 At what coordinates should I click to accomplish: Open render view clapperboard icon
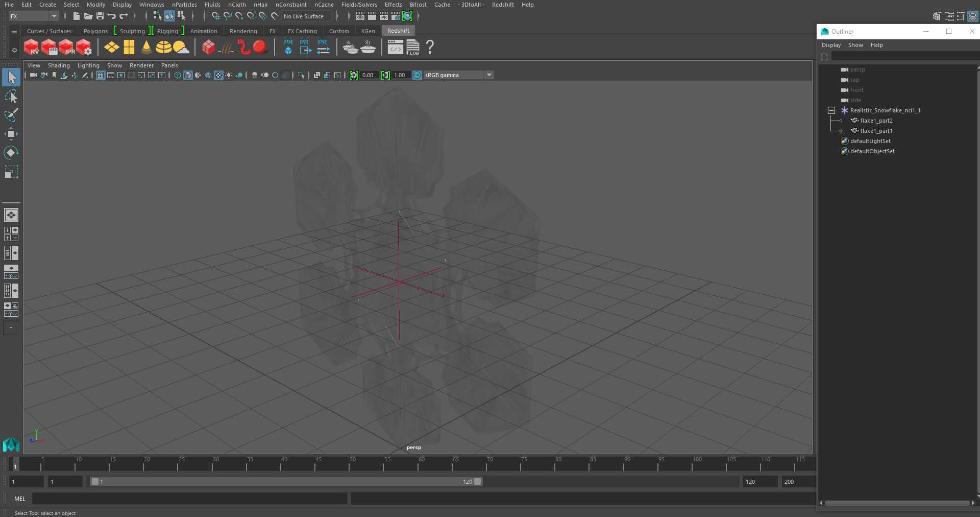click(x=360, y=16)
